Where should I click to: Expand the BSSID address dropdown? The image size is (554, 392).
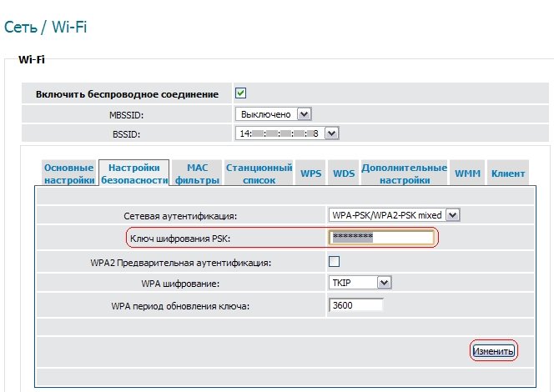pos(288,133)
